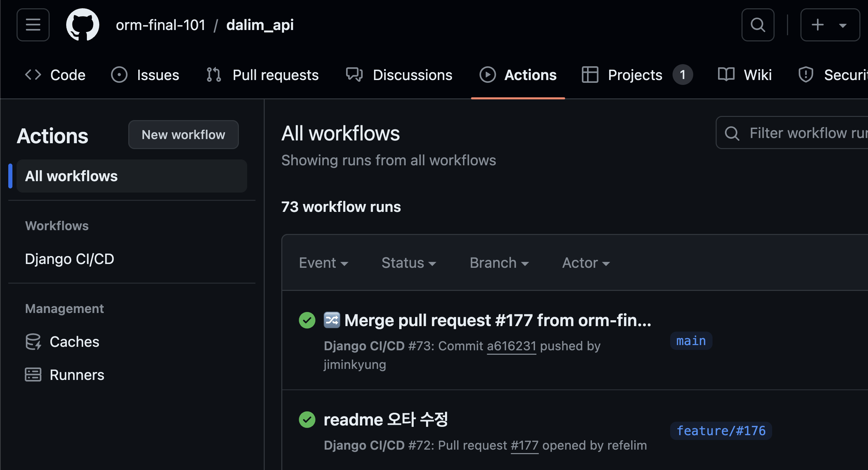Go to the Issues tab

click(x=145, y=75)
